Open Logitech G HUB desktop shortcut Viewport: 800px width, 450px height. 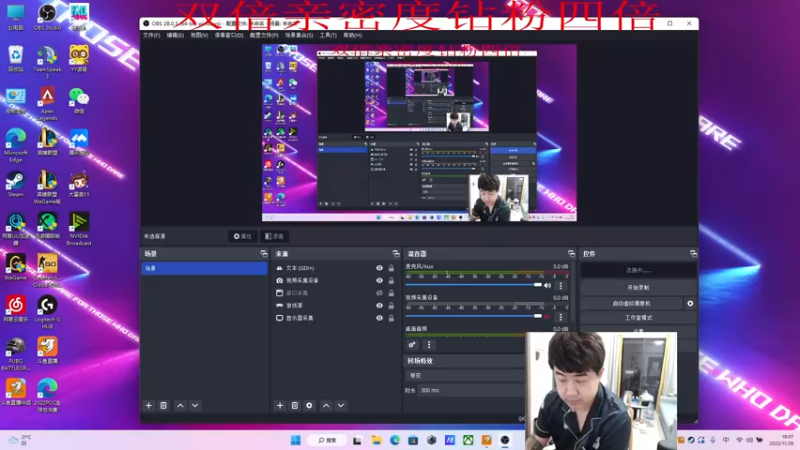click(47, 312)
